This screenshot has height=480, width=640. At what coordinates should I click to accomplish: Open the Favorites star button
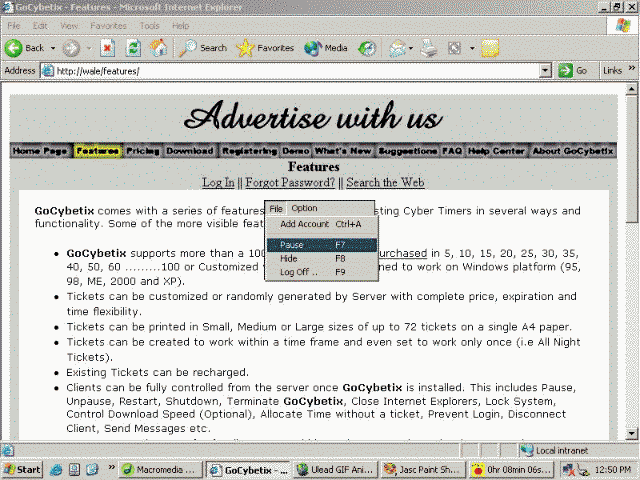pyautogui.click(x=265, y=48)
